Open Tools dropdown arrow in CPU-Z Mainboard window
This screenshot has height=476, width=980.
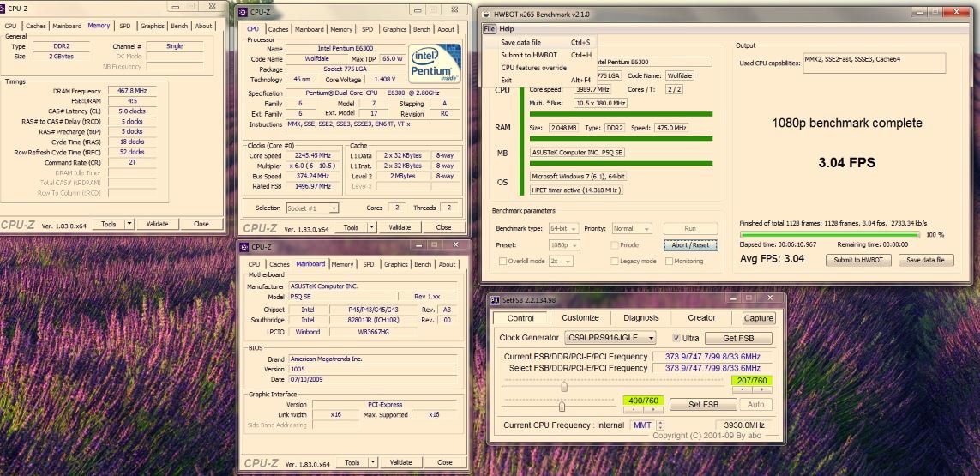point(373,462)
